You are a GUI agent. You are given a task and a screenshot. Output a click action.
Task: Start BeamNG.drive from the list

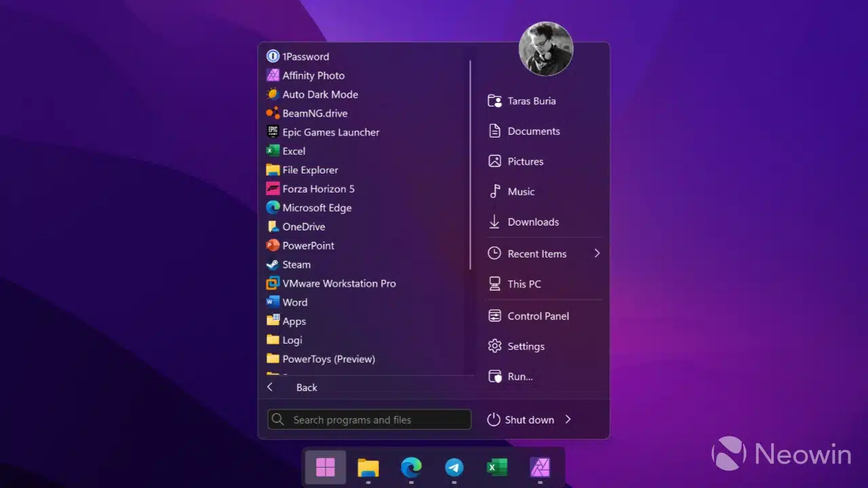pos(307,113)
